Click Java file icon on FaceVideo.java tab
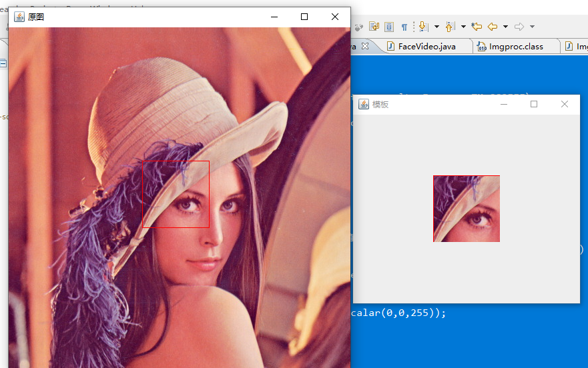 390,46
